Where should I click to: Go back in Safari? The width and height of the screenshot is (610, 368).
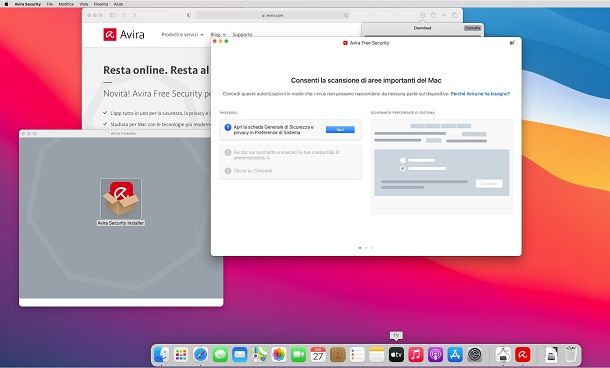click(x=124, y=15)
